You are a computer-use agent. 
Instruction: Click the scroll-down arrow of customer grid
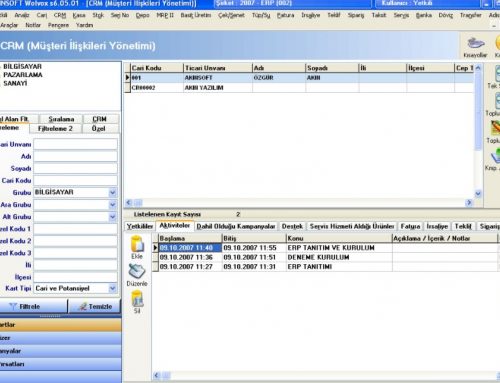pyautogui.click(x=478, y=194)
